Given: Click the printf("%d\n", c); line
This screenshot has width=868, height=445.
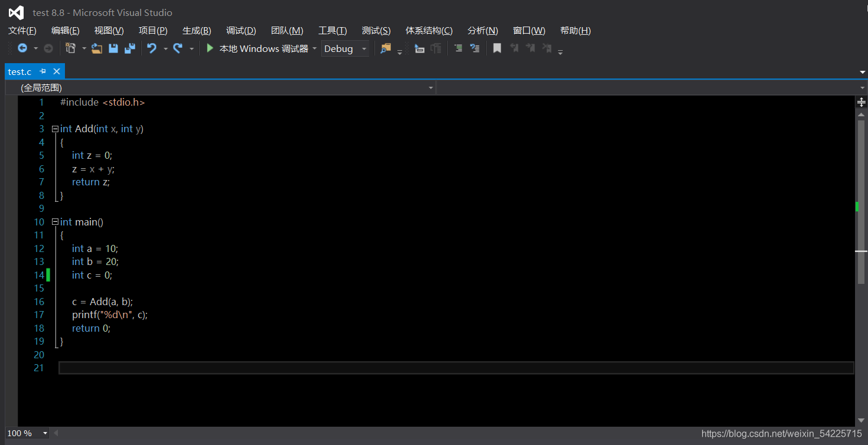Looking at the screenshot, I should (110, 315).
